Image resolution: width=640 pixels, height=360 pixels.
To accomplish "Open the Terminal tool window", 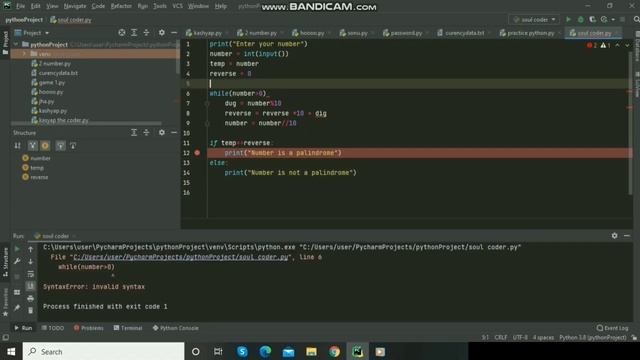I will click(x=128, y=328).
